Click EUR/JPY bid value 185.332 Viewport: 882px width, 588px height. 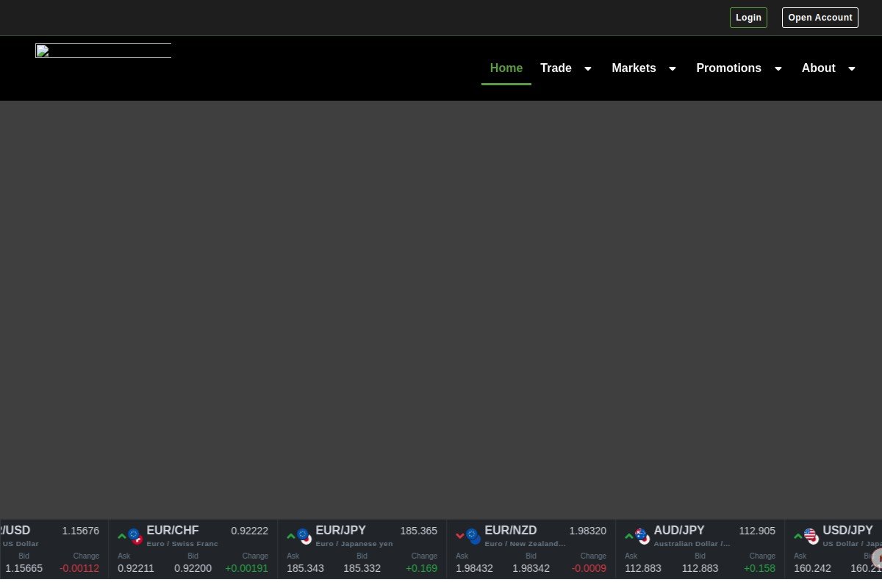362,568
